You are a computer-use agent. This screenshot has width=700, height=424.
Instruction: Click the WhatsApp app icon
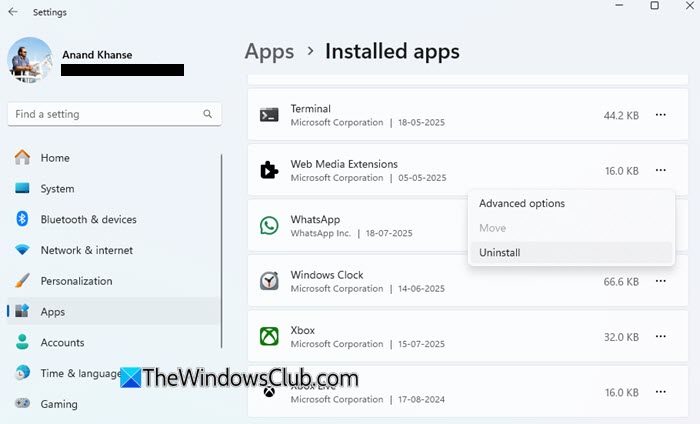269,225
